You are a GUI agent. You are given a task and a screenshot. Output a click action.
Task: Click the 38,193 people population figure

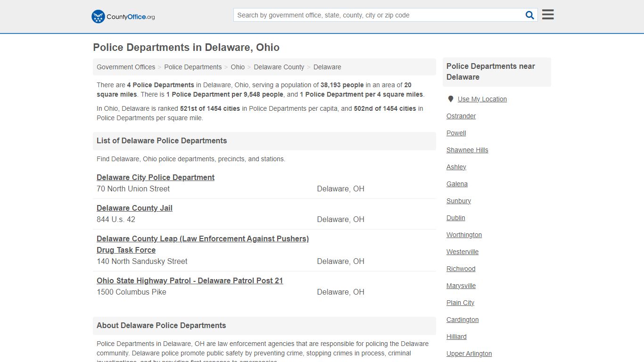coord(342,85)
